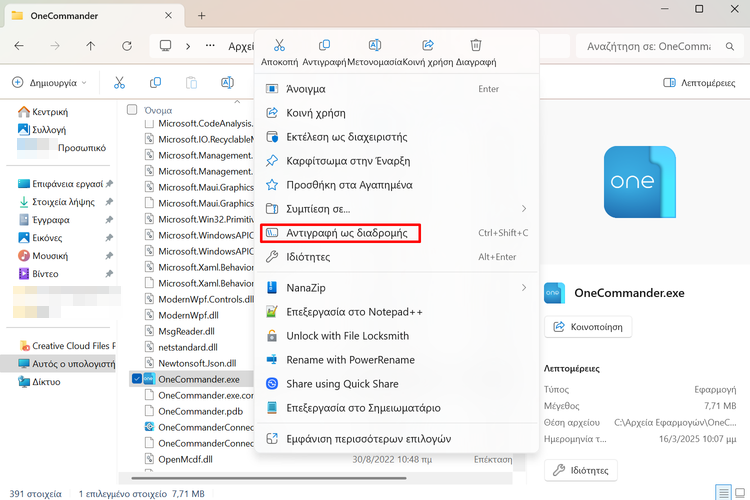Click the copy icon in the command toolbar
Viewport: 750px width, 500px height.
[x=155, y=83]
